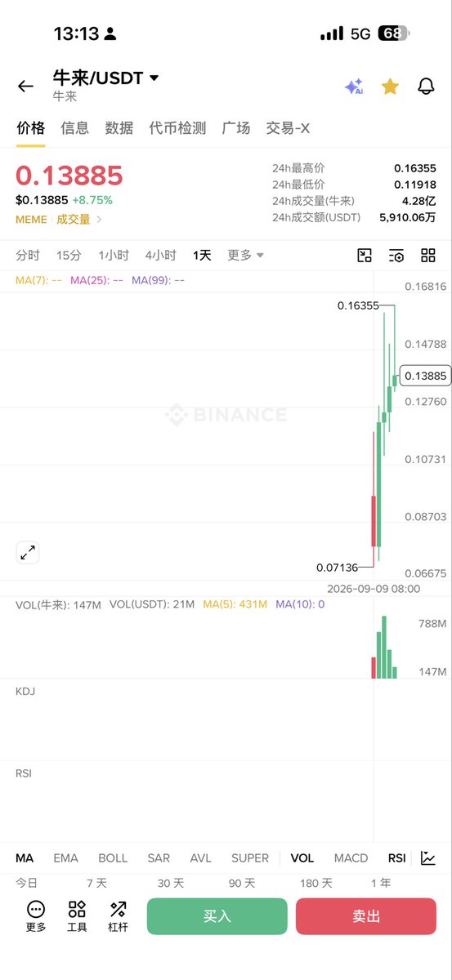Expand the MEME 成交量 chevron
This screenshot has height=980, width=452.
(100, 219)
